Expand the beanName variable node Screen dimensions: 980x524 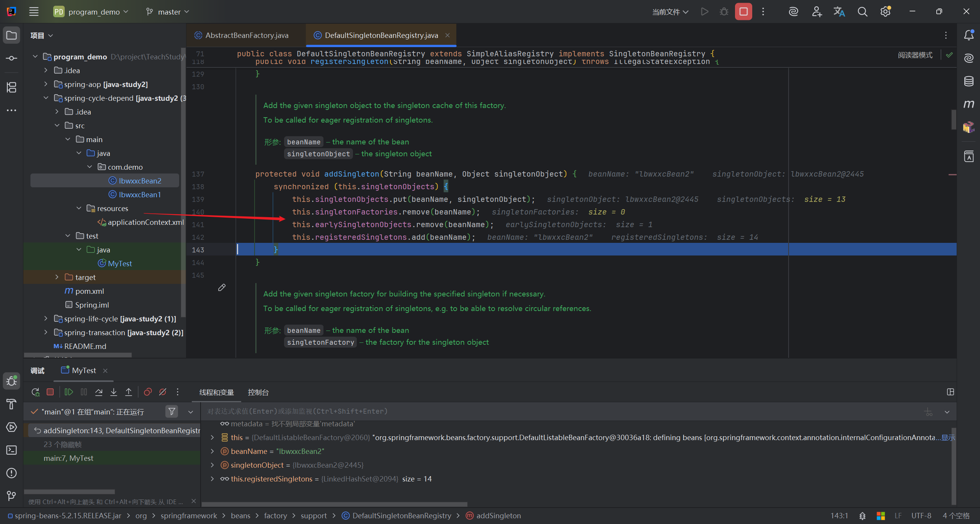coord(212,451)
